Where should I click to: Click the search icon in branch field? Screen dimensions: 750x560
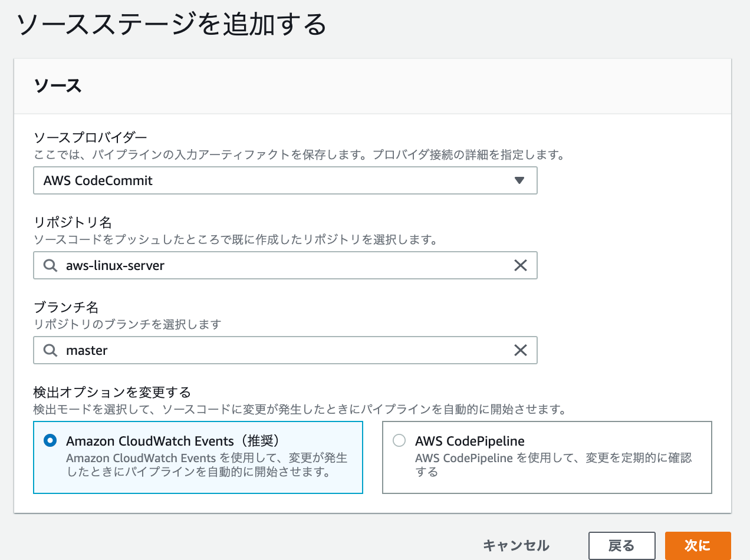click(x=51, y=350)
